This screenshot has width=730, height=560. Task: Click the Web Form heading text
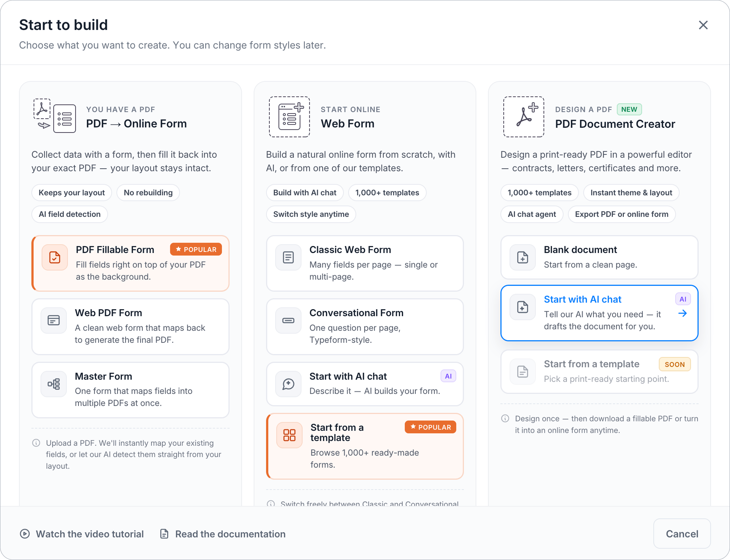(x=347, y=124)
